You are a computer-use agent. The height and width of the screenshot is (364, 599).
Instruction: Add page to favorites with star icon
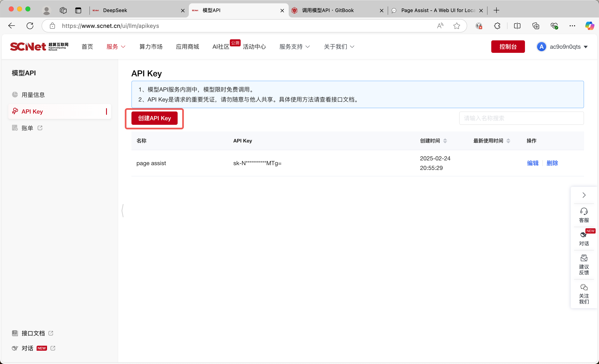point(457,26)
